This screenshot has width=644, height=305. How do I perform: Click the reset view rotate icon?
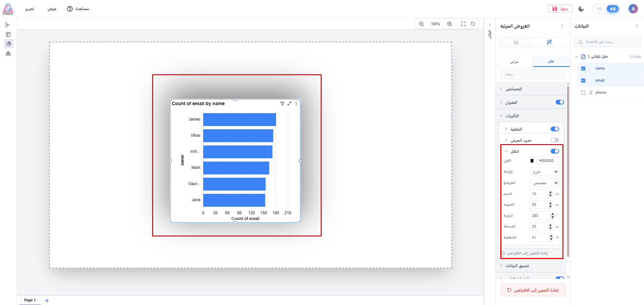(473, 24)
